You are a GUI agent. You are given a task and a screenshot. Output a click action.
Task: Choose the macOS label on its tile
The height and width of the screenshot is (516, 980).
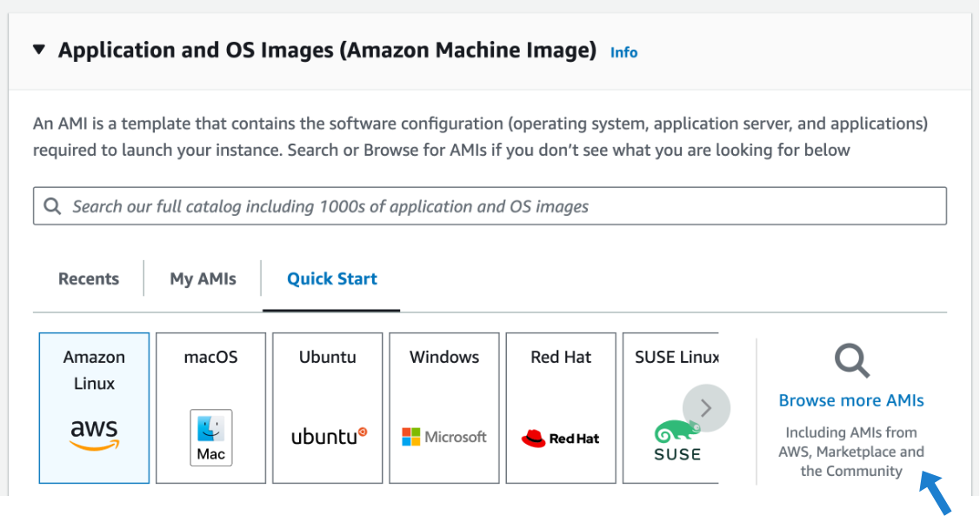[210, 357]
